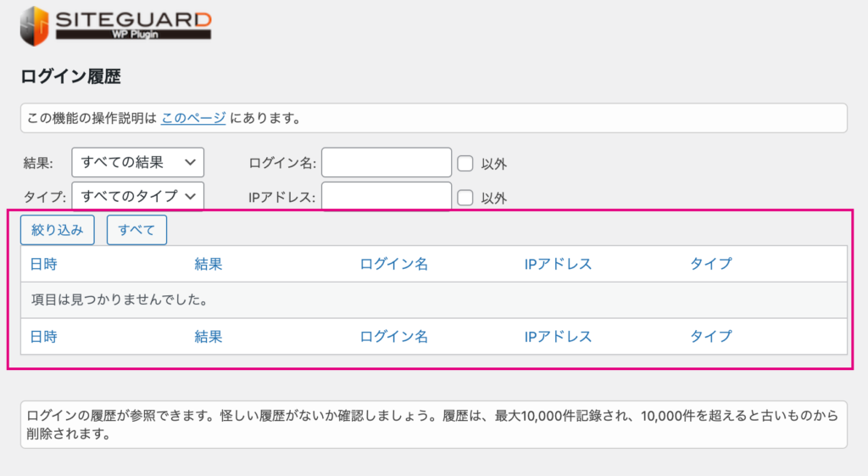868x476 pixels.
Task: Open the すべてのタイプ dropdown
Action: click(138, 196)
